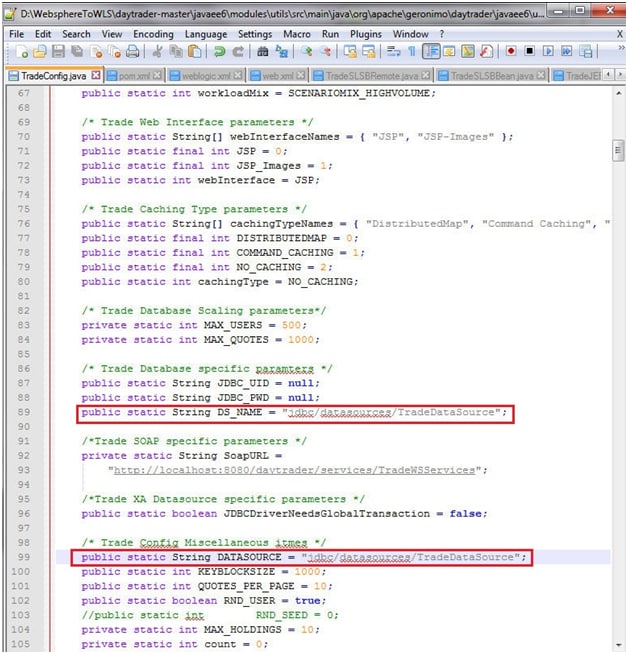Viewport: 628px width, 654px height.
Task: Enable synchronize horizontal scrolling icon
Action: (x=369, y=51)
